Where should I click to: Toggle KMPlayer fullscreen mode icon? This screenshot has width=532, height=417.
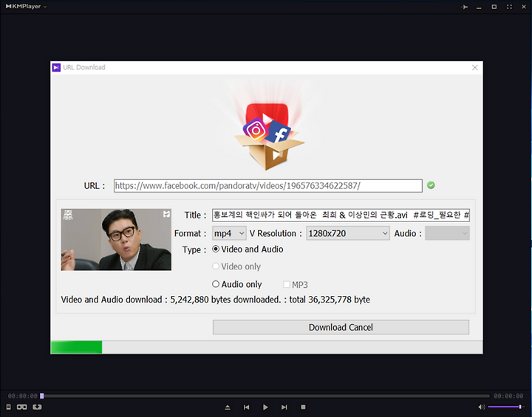[x=509, y=7]
